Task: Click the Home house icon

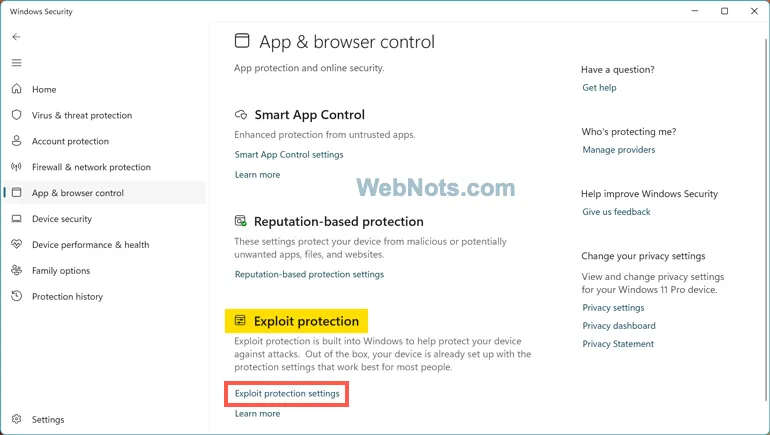Action: point(17,89)
